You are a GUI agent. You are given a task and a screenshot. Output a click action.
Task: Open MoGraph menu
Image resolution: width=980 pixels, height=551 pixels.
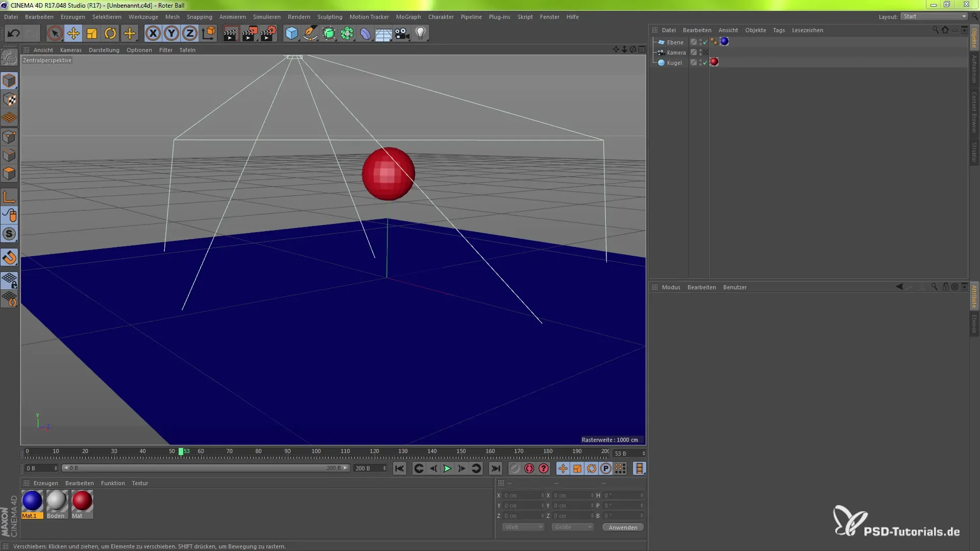(x=408, y=17)
